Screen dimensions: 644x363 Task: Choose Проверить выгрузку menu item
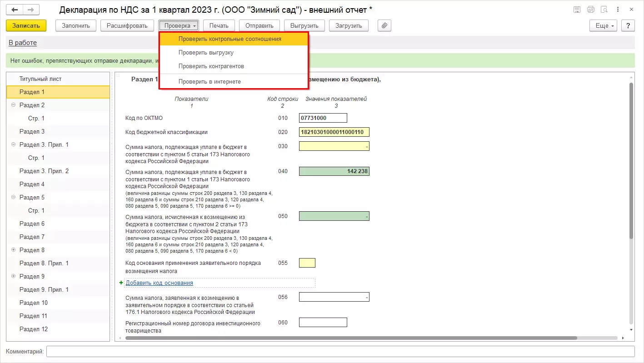[234, 53]
